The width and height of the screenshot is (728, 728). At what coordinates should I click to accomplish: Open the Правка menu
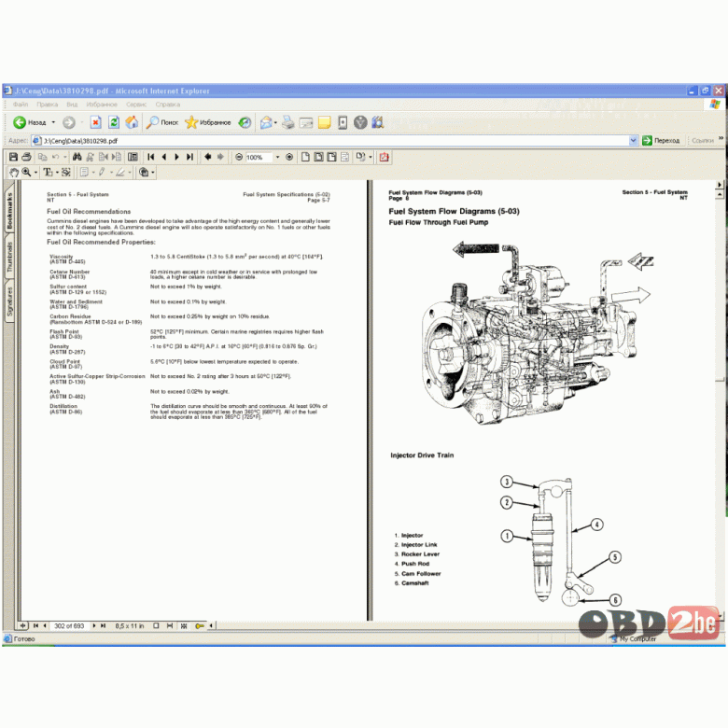pyautogui.click(x=48, y=105)
